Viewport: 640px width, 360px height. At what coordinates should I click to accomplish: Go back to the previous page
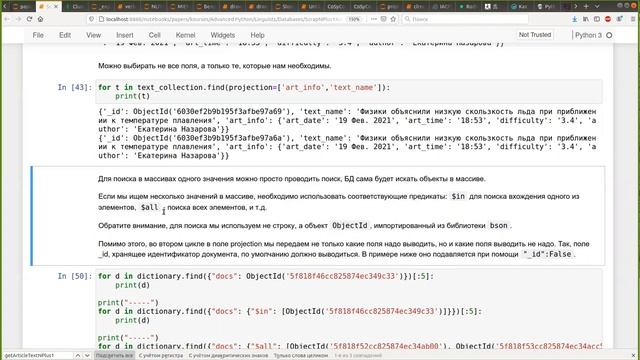tap(7, 19)
